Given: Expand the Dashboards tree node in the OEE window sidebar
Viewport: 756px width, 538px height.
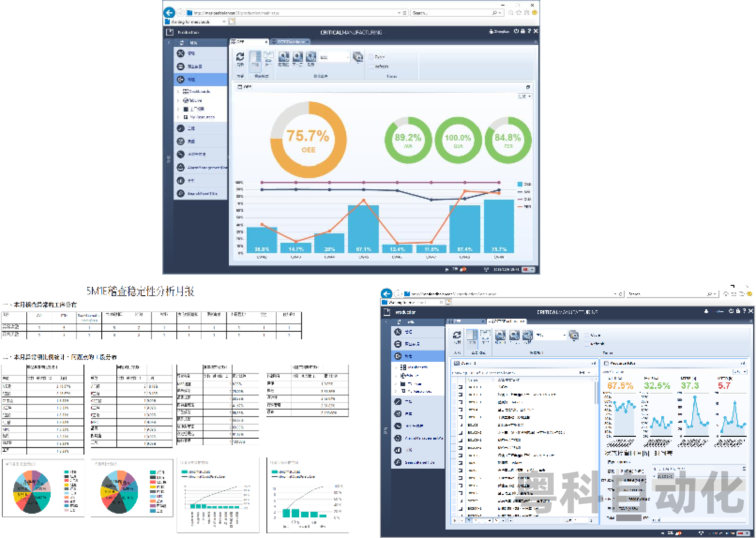Looking at the screenshot, I should coord(178,91).
